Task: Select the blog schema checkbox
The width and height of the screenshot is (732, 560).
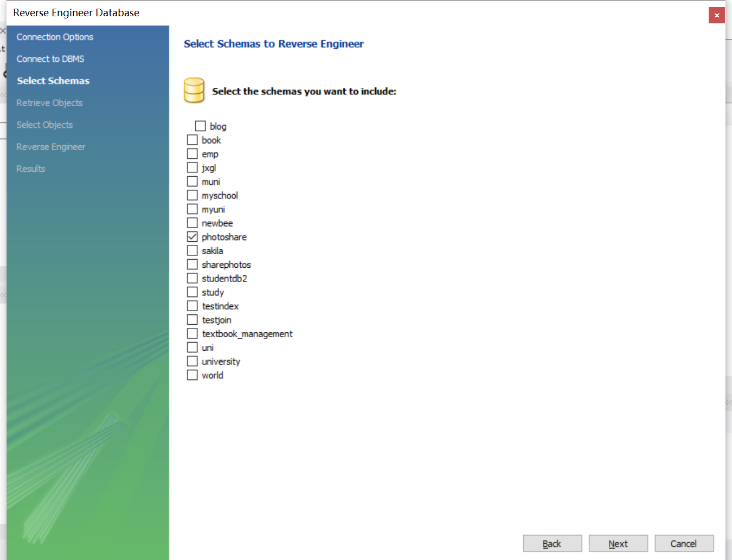Action: pos(200,125)
